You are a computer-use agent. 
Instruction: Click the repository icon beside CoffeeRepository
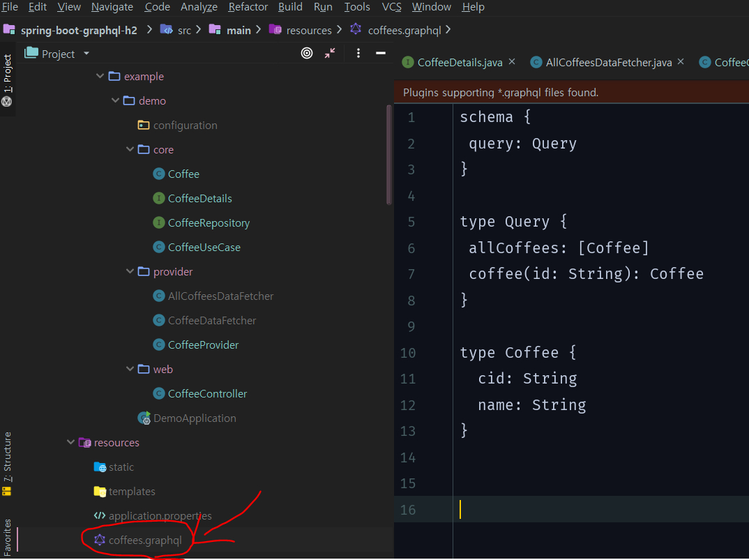coord(158,222)
